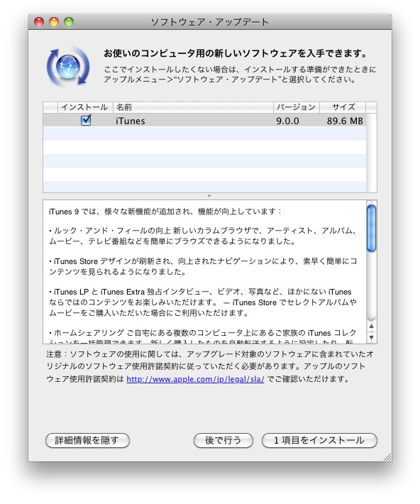The width and height of the screenshot is (420, 504).
Task: Click the scroll up arrow in description
Action: (372, 327)
